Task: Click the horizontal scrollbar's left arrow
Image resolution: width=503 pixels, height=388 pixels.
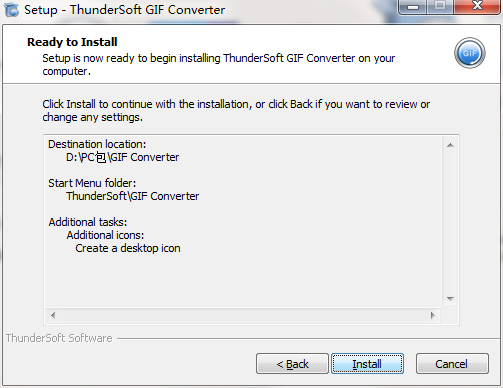Action: tap(53, 315)
